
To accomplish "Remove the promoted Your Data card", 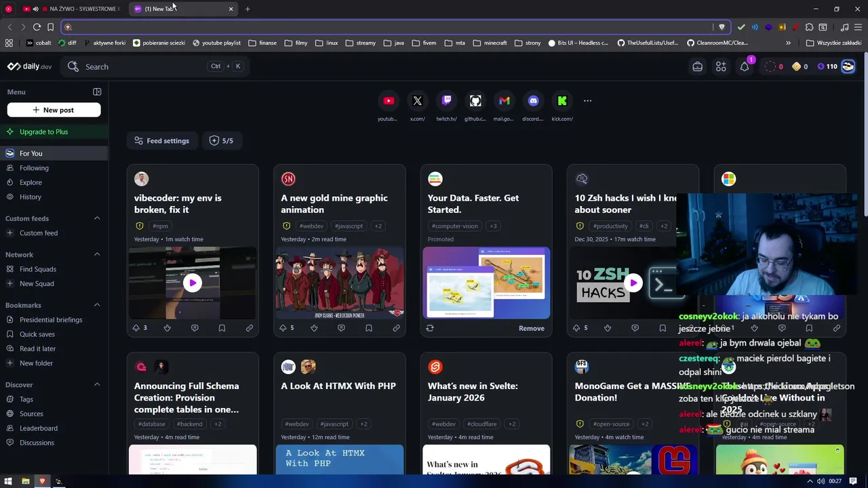I will click(x=532, y=328).
